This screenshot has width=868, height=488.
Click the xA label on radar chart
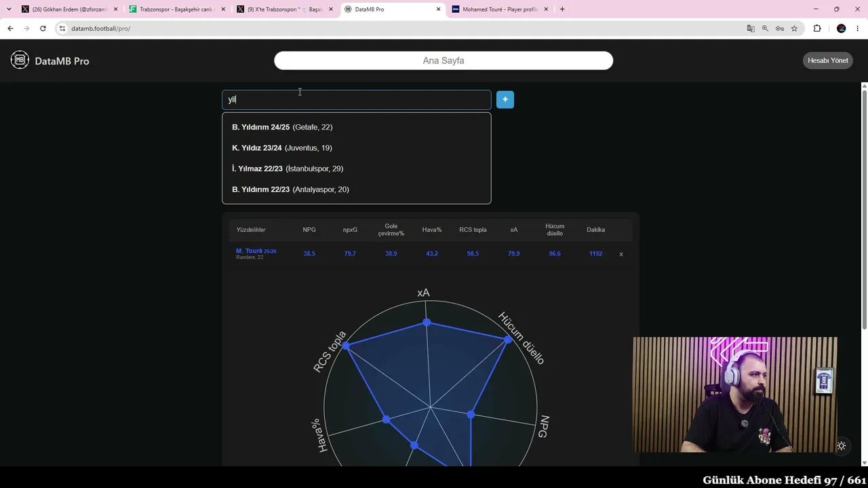click(x=423, y=293)
